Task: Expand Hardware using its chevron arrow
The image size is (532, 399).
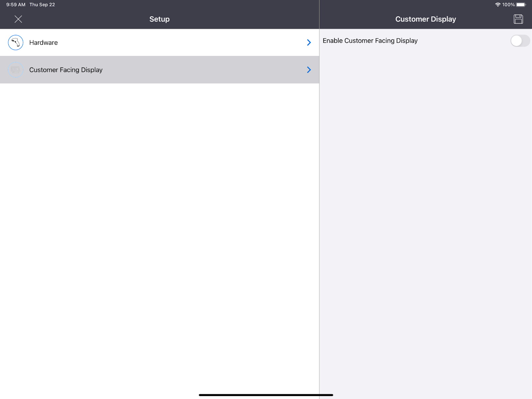Action: [309, 43]
